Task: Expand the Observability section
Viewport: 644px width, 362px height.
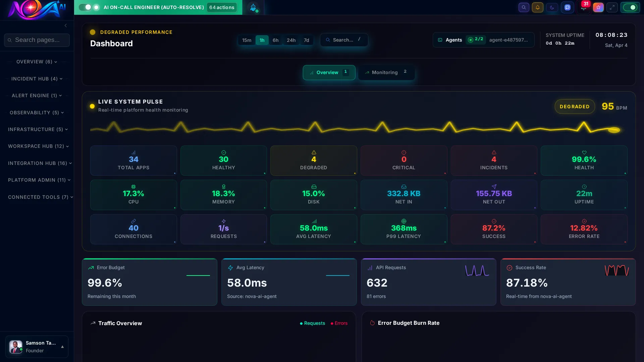Action: click(x=37, y=113)
